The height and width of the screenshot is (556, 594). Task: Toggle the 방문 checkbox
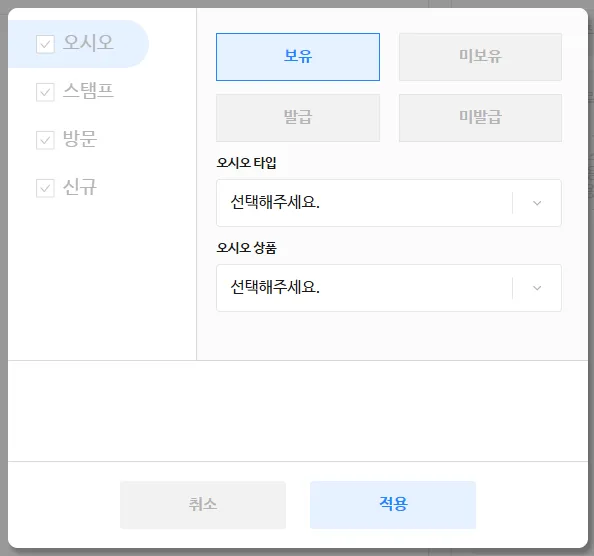(45, 140)
